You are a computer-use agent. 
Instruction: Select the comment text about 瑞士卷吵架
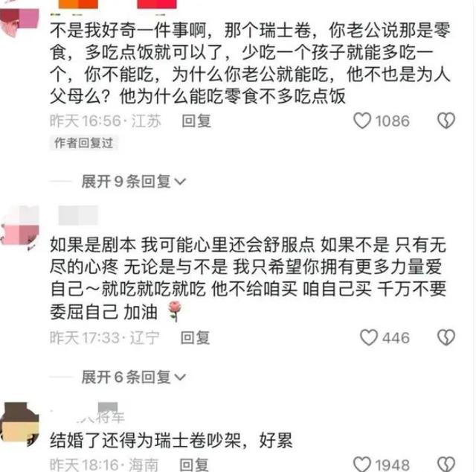point(172,441)
